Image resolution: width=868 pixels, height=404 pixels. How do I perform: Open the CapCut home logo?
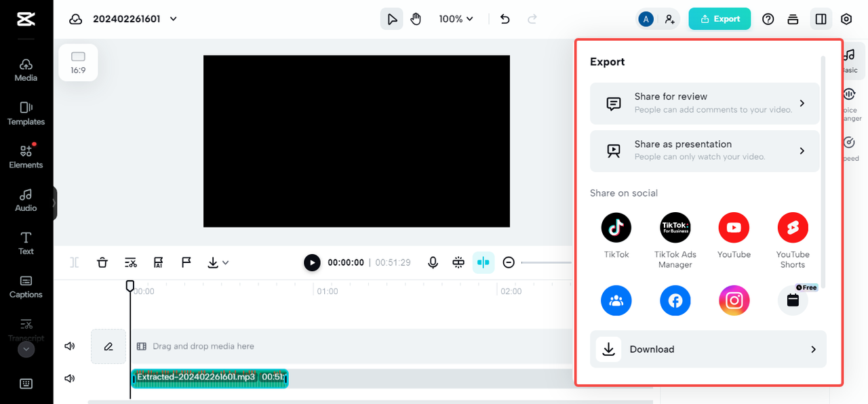(x=26, y=19)
